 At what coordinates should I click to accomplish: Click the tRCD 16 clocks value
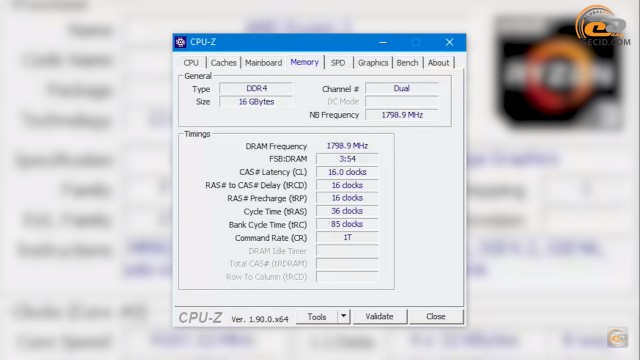pyautogui.click(x=347, y=185)
